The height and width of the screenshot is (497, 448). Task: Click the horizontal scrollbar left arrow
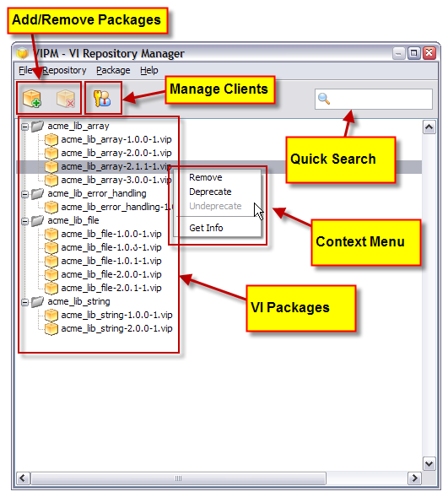(23, 478)
